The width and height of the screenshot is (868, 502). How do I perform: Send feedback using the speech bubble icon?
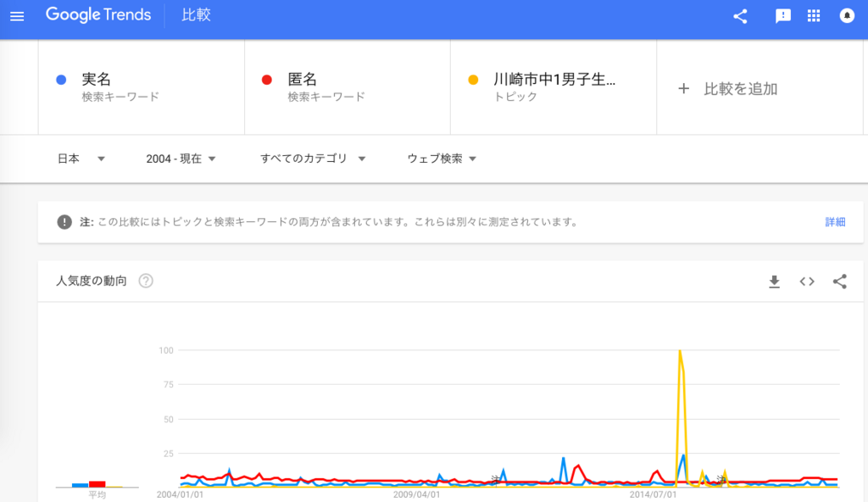click(x=781, y=15)
